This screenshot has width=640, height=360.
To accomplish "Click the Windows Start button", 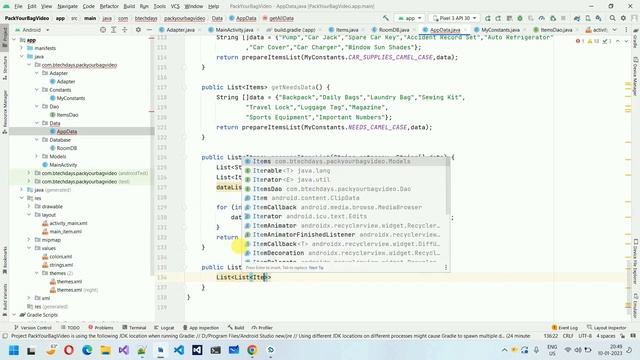I will pyautogui.click(x=14, y=350).
